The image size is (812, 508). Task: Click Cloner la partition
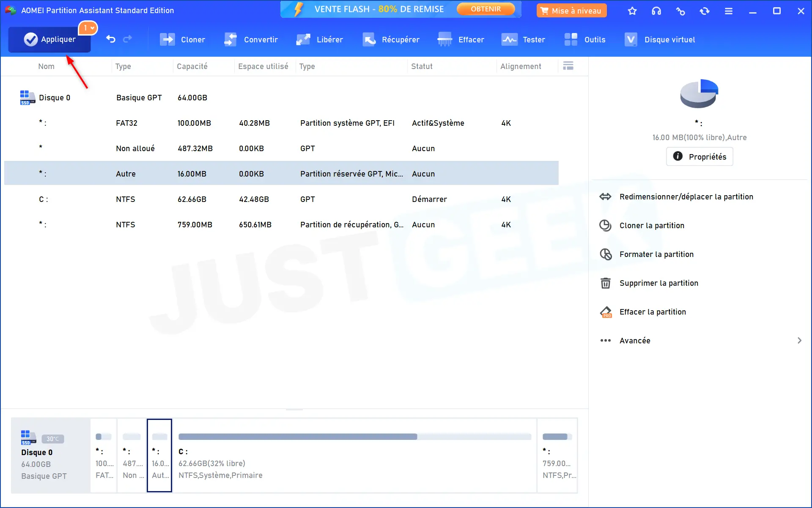click(652, 226)
